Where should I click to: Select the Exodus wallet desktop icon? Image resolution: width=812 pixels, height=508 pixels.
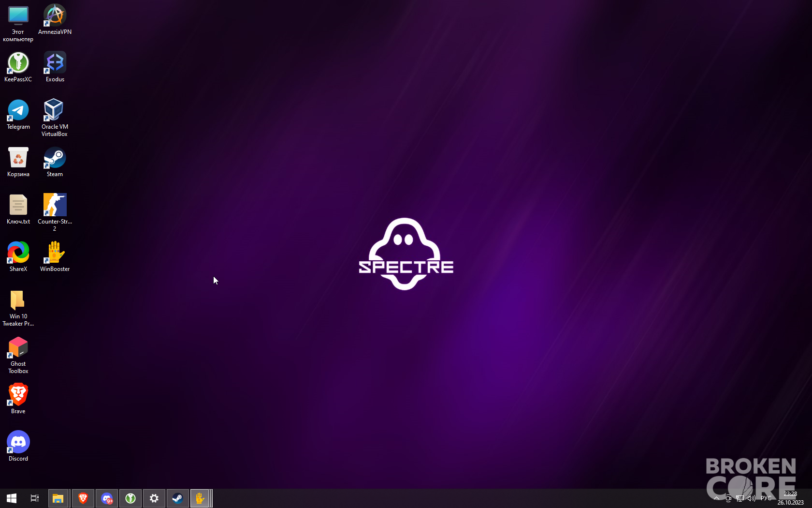pos(55,67)
